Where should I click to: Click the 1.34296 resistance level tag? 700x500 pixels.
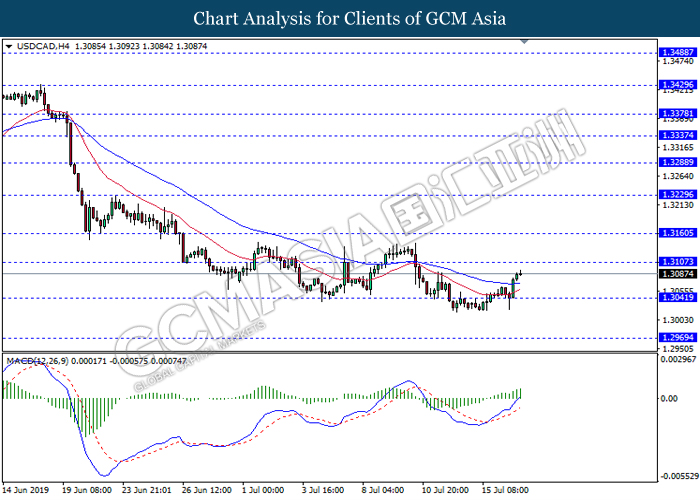click(x=676, y=85)
